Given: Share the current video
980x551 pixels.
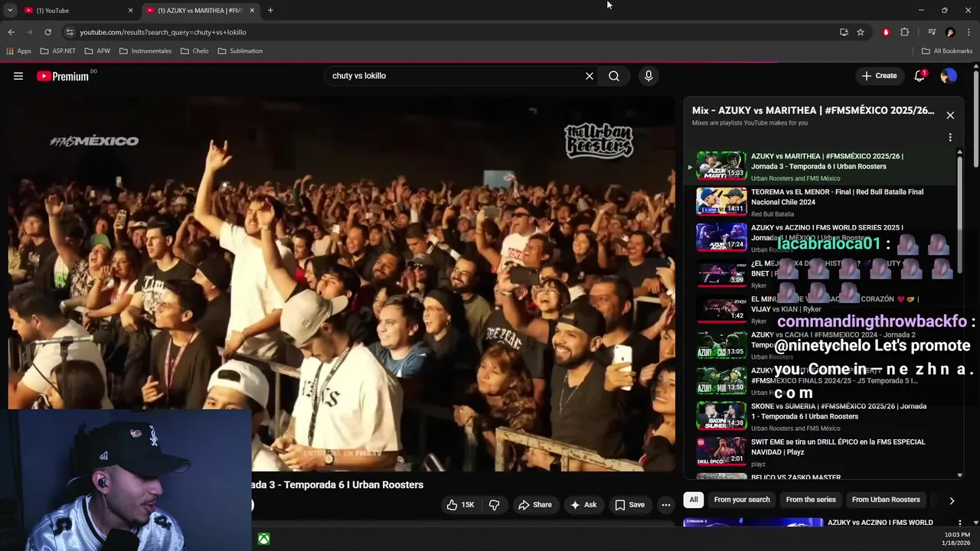Looking at the screenshot, I should [x=535, y=505].
